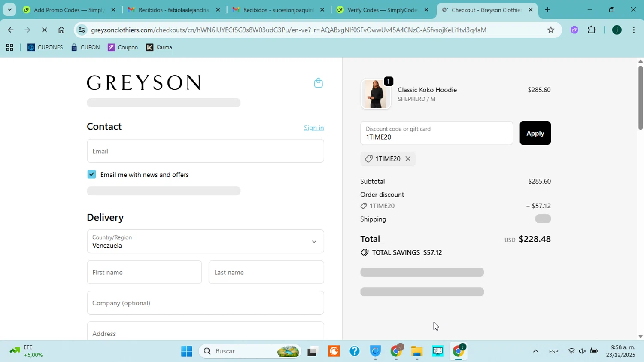Image resolution: width=644 pixels, height=362 pixels.
Task: View site information icon in address bar
Action: pyautogui.click(x=82, y=30)
